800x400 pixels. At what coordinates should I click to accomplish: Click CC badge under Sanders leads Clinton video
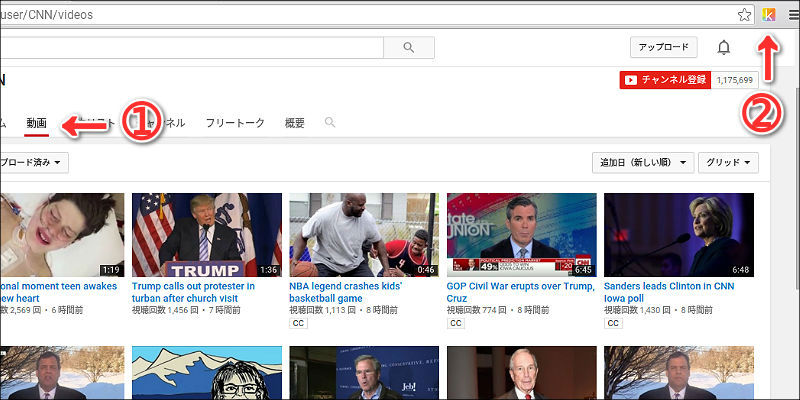click(x=613, y=323)
